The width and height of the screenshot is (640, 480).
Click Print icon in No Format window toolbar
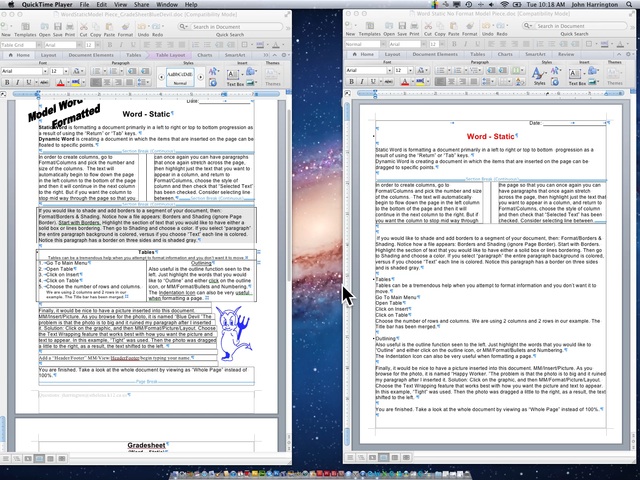click(x=414, y=26)
